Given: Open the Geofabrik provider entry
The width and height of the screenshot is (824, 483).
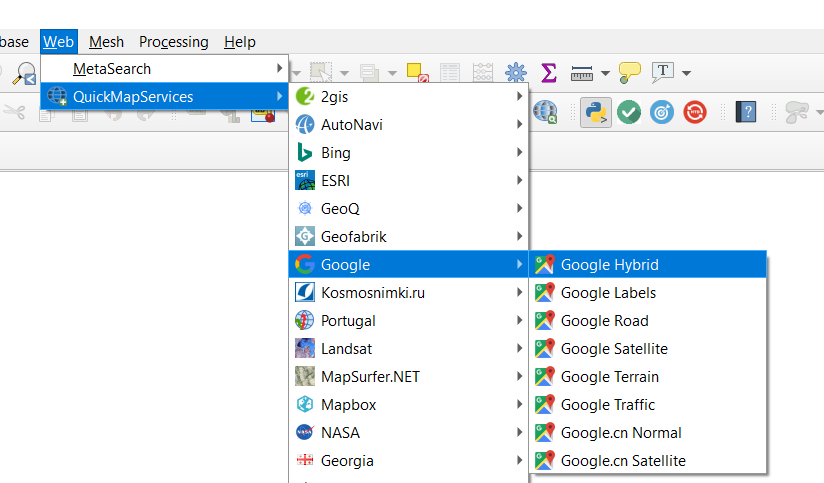Looking at the screenshot, I should 409,237.
